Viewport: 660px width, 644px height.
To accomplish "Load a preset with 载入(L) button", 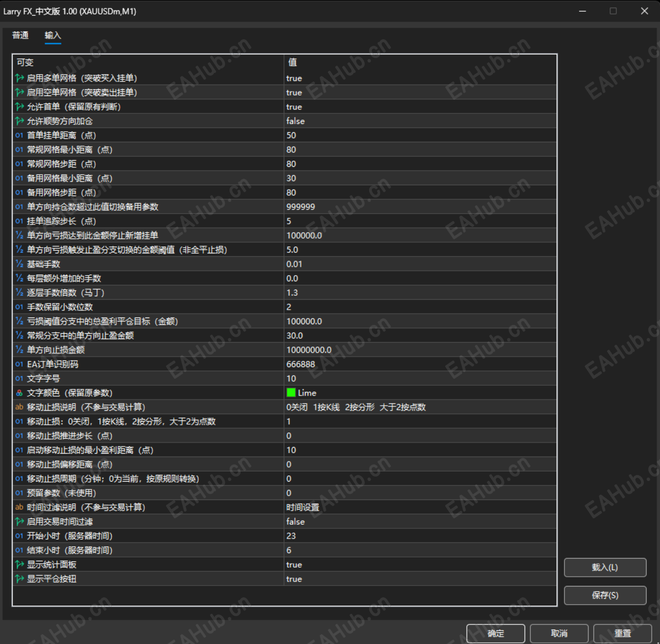I will [x=605, y=567].
